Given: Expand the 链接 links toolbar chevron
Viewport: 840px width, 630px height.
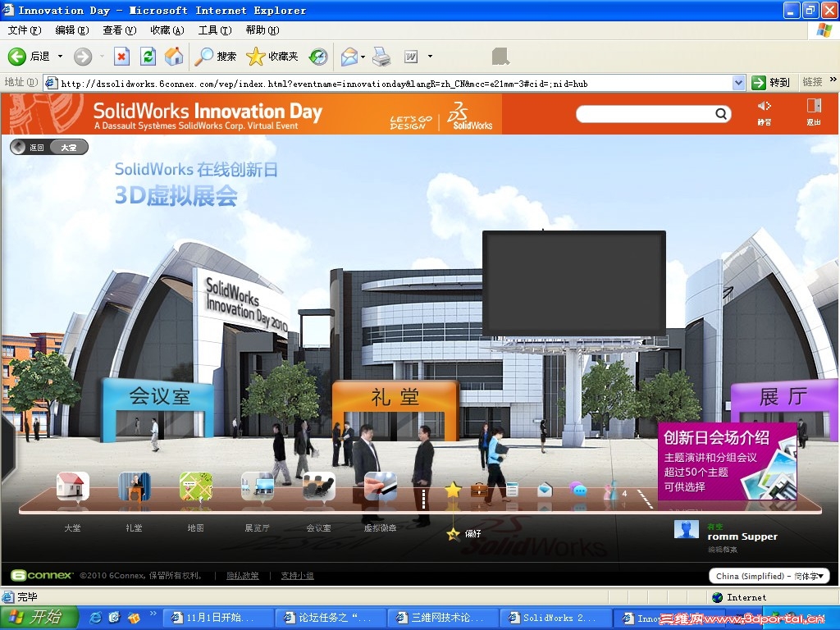Looking at the screenshot, I should pyautogui.click(x=833, y=80).
